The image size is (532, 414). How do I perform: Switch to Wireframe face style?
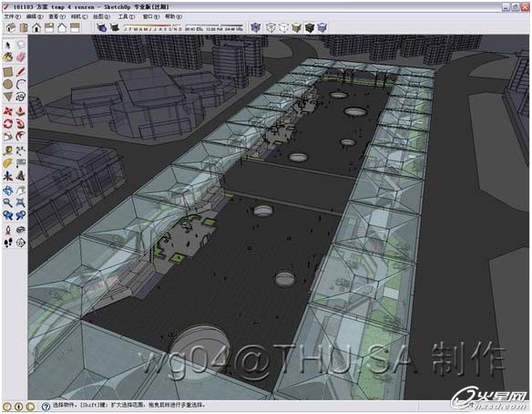271,27
